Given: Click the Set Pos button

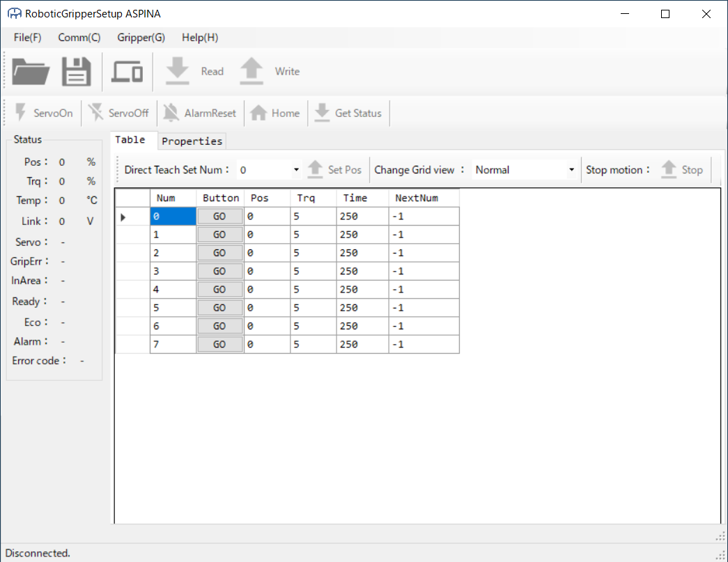Looking at the screenshot, I should 335,170.
